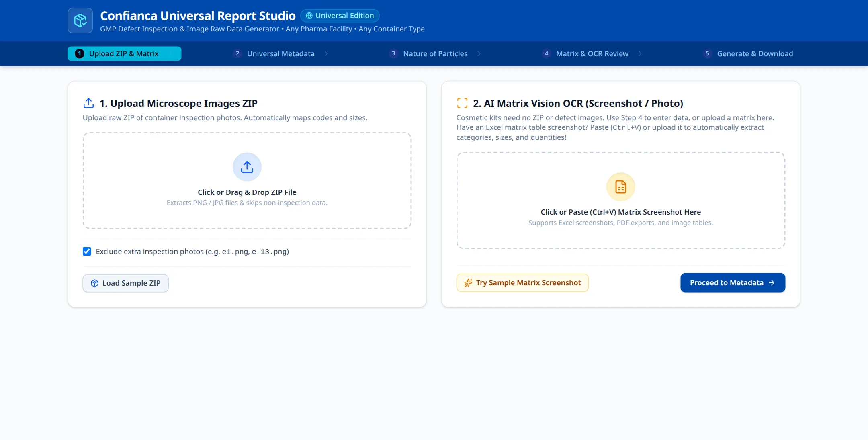Image resolution: width=868 pixels, height=440 pixels.
Task: Click the document icon in matrix drop zone
Action: click(620, 187)
